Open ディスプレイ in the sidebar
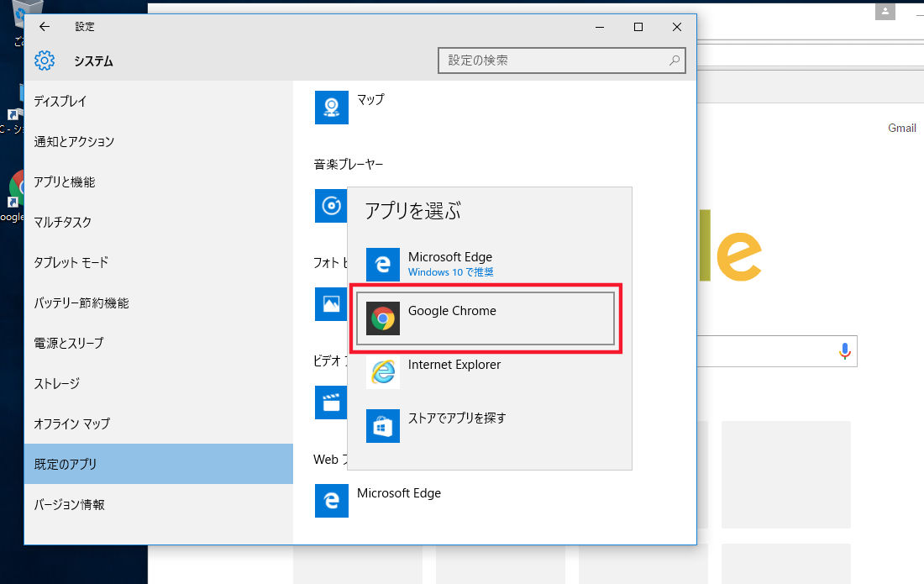924x584 pixels. (x=159, y=102)
